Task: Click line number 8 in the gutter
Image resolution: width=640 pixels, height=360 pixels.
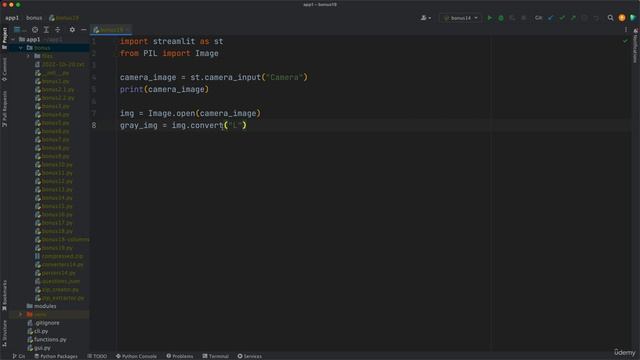Action: [94, 125]
